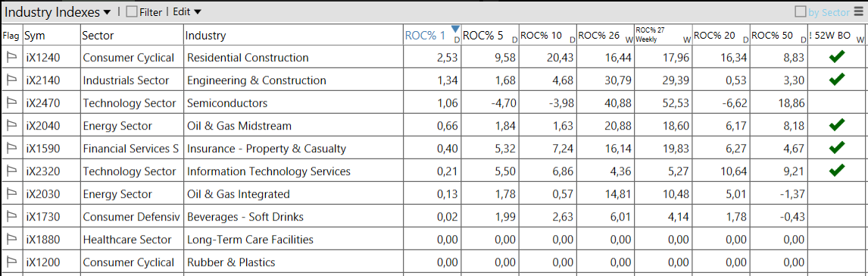Sort by ROC% 26 column header
The image size is (868, 276).
pos(606,36)
